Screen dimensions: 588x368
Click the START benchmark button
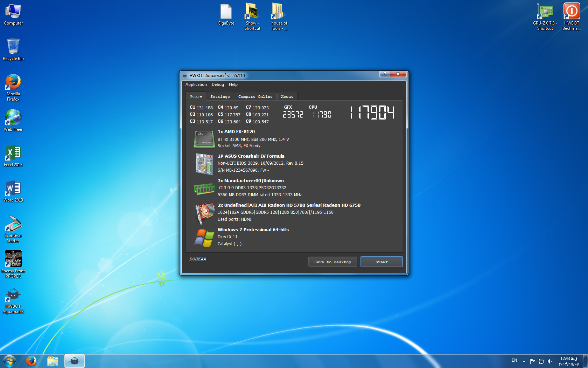(x=381, y=262)
